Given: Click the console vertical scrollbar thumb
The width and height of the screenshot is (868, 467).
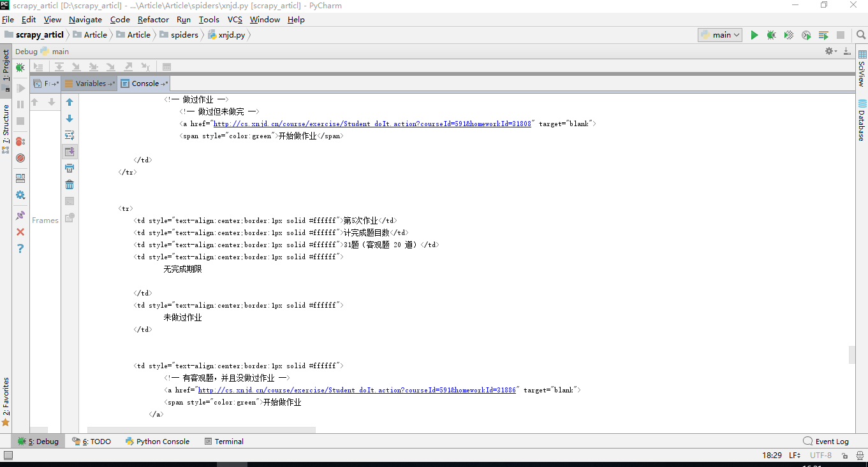Looking at the screenshot, I should pyautogui.click(x=851, y=355).
